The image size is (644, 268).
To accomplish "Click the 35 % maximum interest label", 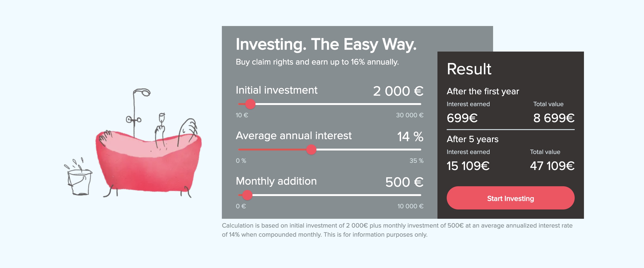I will (416, 160).
